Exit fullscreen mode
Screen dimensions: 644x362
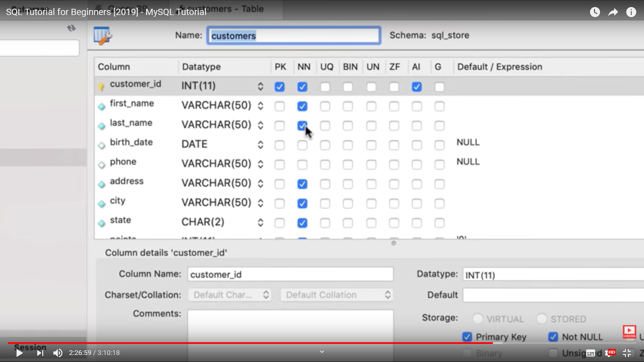coord(627,353)
